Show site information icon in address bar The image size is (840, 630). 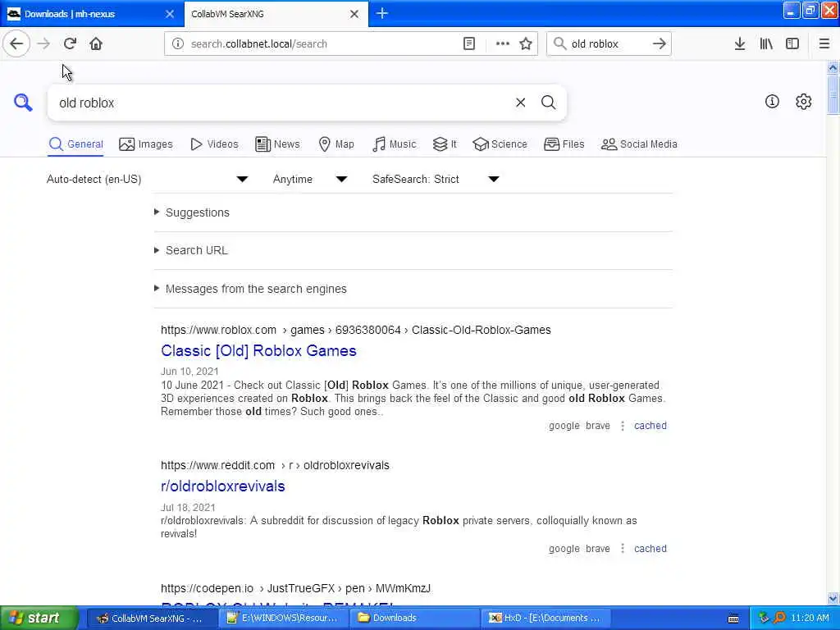[x=178, y=44]
